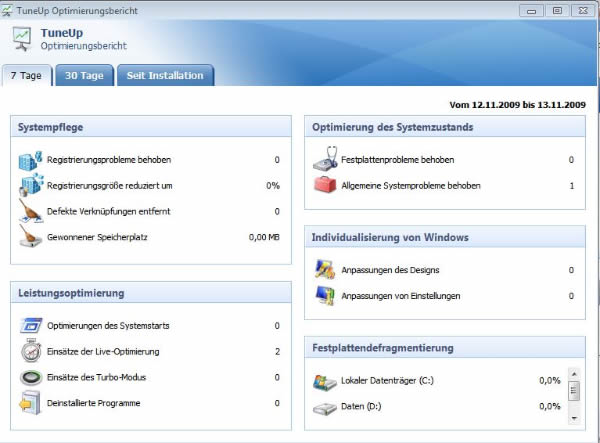600x443 pixels.
Task: Click the Live-Optimierung count value 2
Action: tap(277, 352)
